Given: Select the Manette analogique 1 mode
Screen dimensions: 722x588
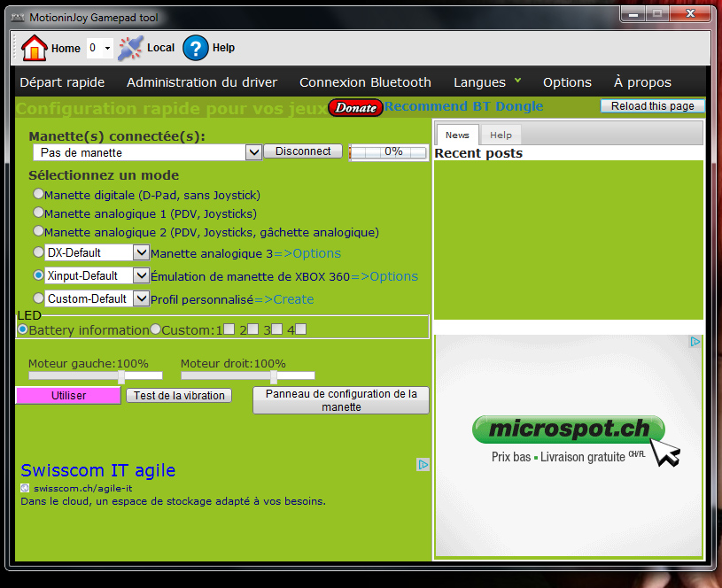Looking at the screenshot, I should tap(38, 213).
